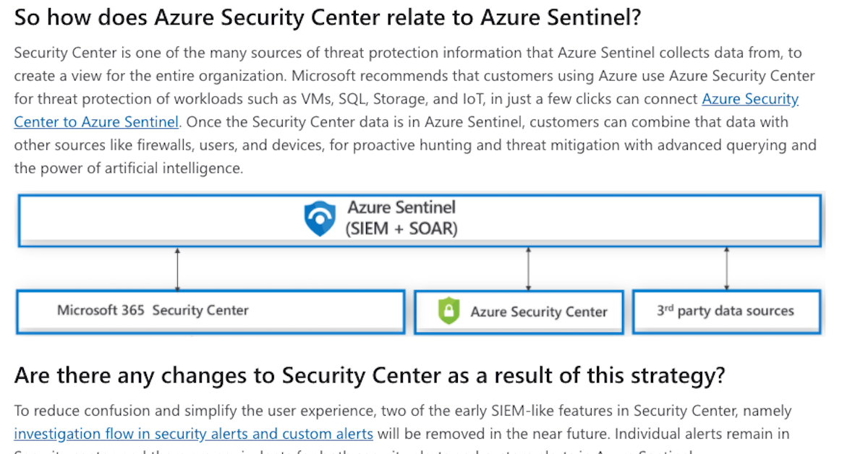Image resolution: width=868 pixels, height=454 pixels.
Task: Click the arrow above 3rd party data sources
Action: tap(726, 268)
